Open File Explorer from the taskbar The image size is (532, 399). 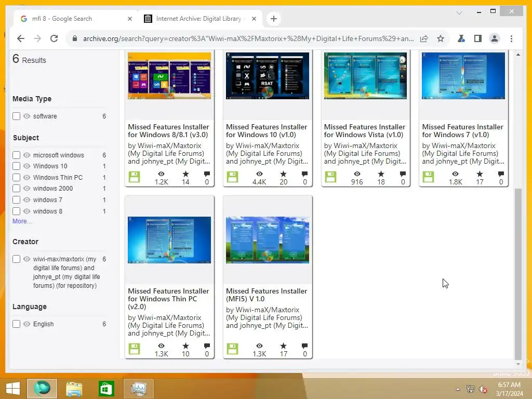pos(74,389)
